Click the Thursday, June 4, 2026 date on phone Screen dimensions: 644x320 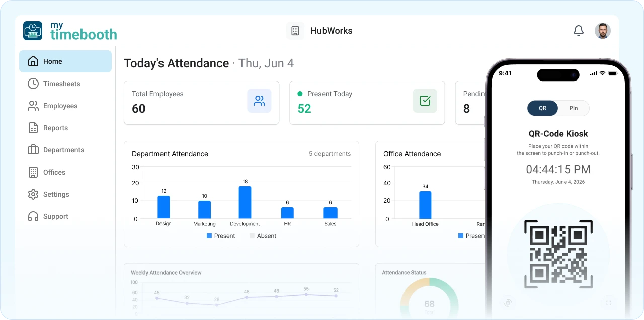(558, 182)
